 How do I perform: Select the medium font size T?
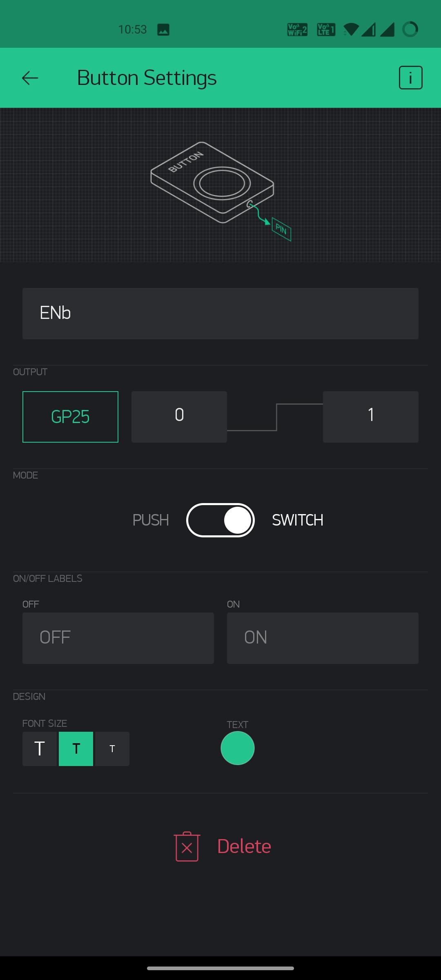click(x=76, y=749)
